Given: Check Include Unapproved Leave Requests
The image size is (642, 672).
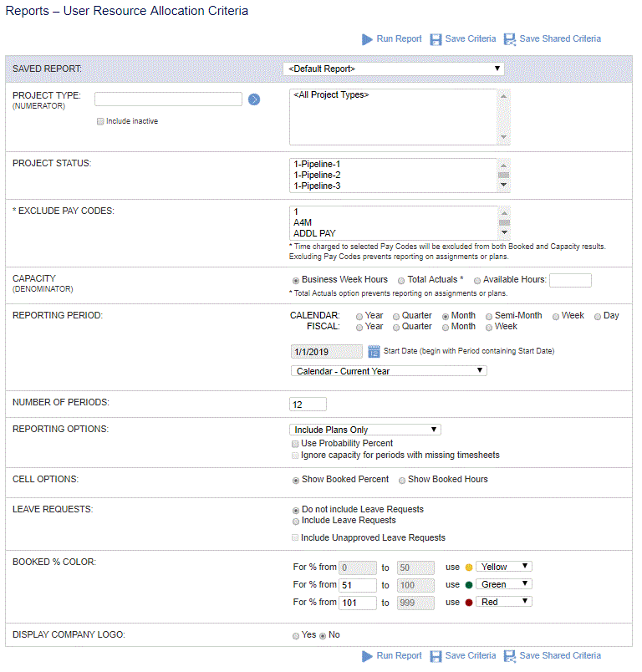Looking at the screenshot, I should tap(295, 538).
